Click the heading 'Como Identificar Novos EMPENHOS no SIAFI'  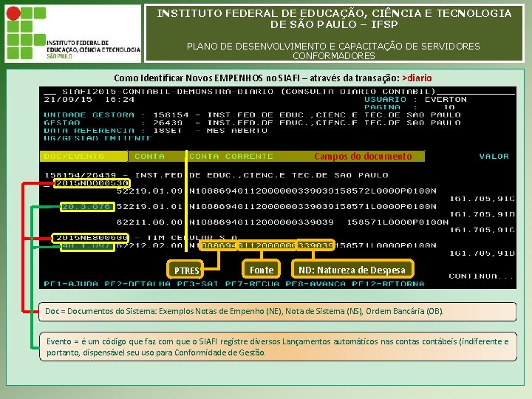(x=207, y=78)
